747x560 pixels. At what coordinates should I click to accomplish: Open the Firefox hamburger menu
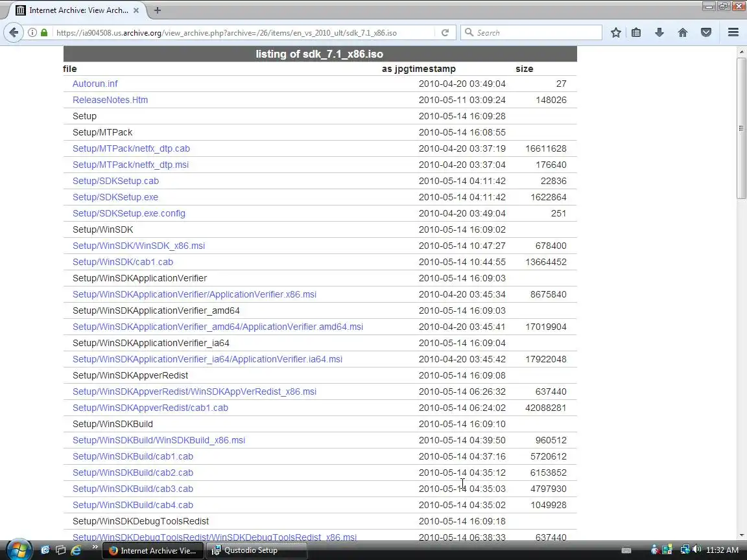[733, 32]
